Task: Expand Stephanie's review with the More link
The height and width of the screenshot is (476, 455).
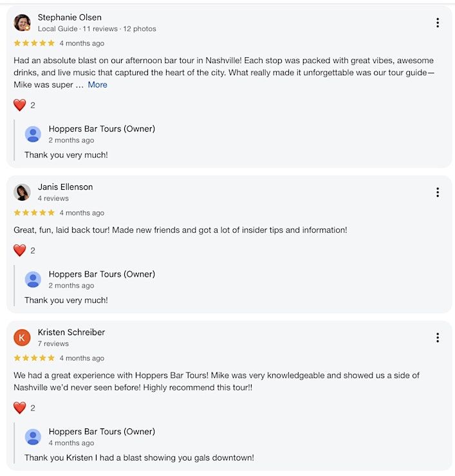Action: tap(98, 85)
